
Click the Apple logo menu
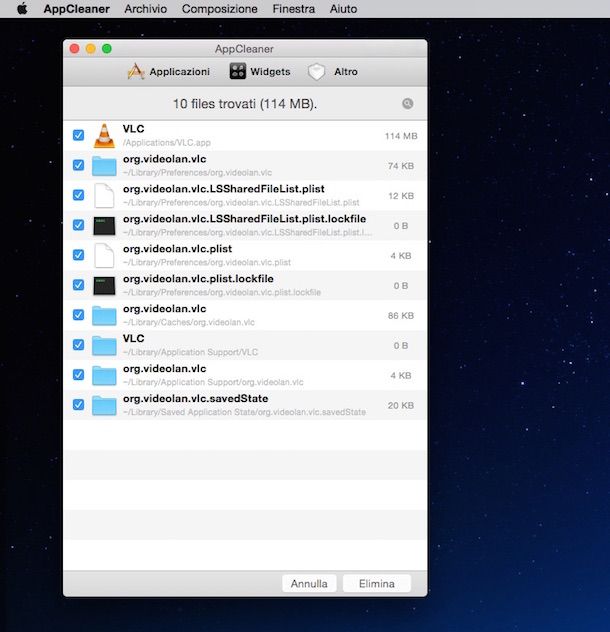[x=21, y=9]
